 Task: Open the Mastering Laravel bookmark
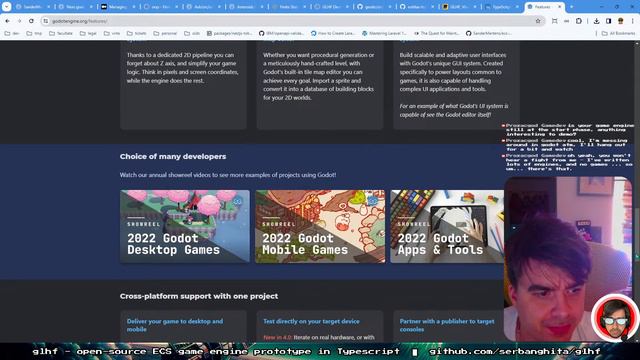click(x=384, y=33)
